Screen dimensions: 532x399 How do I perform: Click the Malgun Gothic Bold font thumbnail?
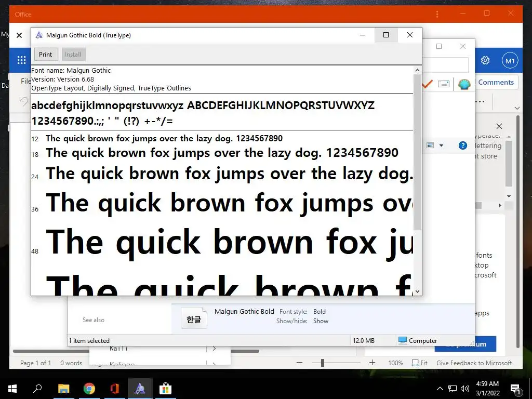click(194, 318)
